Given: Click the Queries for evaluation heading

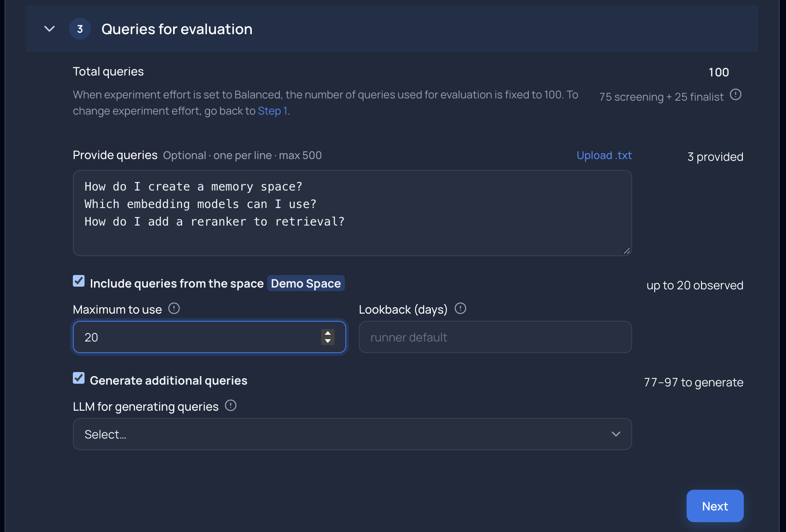Looking at the screenshot, I should point(177,29).
